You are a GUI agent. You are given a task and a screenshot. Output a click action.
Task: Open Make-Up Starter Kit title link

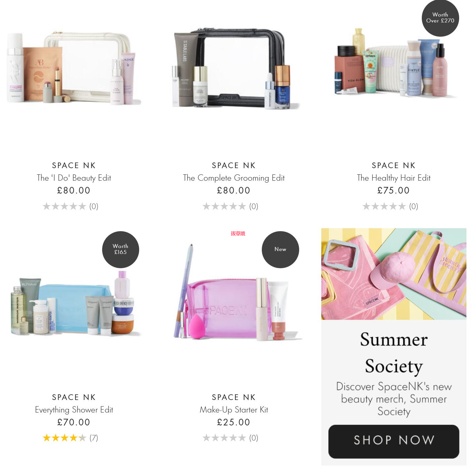[x=234, y=410]
